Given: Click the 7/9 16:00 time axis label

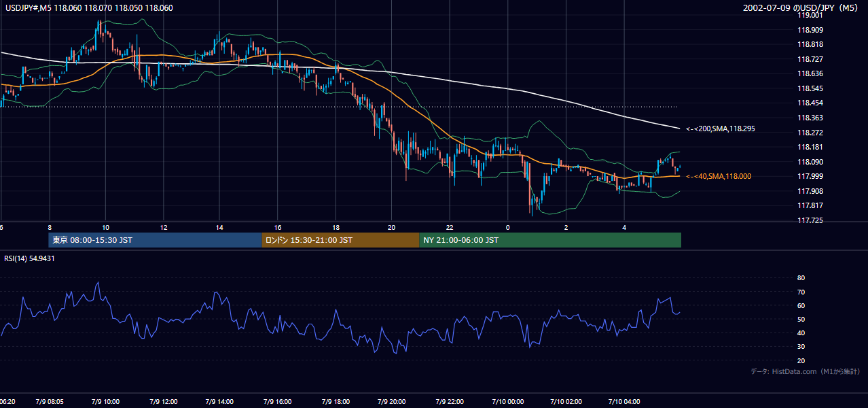Looking at the screenshot, I should pos(277,402).
